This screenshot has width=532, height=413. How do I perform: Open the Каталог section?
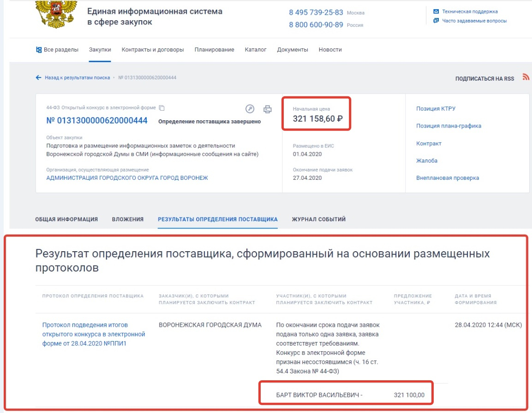click(x=256, y=49)
